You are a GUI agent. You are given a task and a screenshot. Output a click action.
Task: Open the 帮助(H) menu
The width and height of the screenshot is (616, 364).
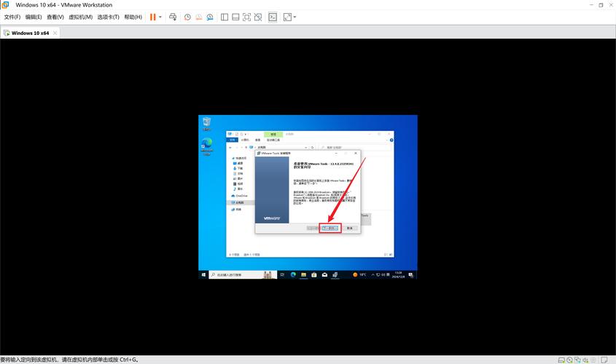133,17
